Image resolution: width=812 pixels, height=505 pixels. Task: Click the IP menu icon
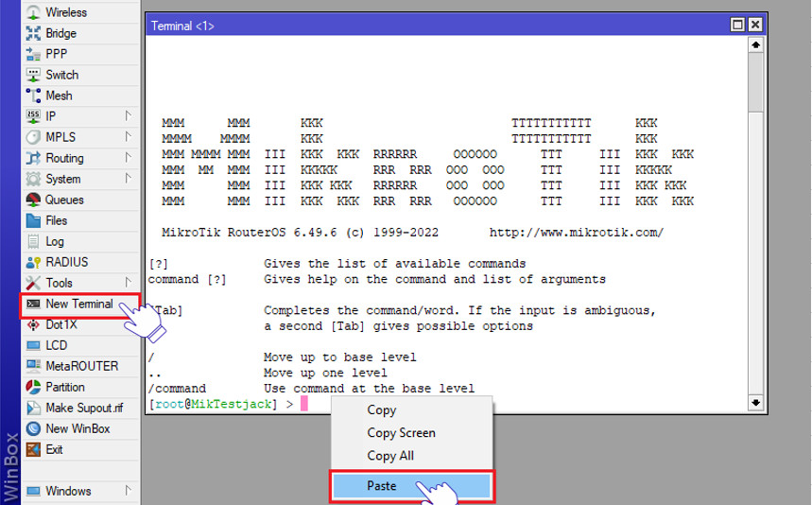[x=33, y=116]
